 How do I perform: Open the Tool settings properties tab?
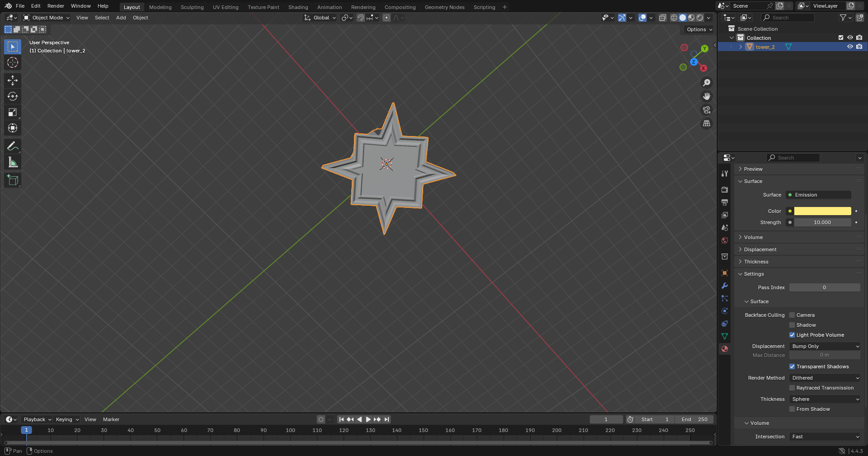click(725, 174)
